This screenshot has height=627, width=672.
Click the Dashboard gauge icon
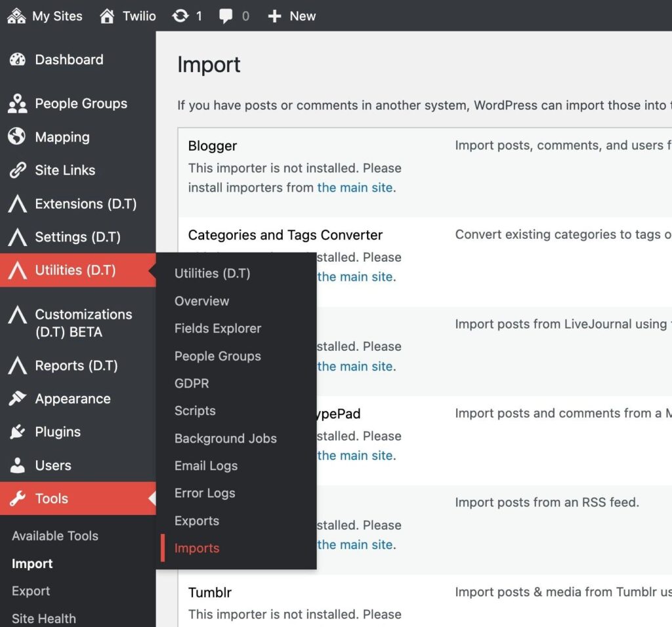tap(18, 60)
